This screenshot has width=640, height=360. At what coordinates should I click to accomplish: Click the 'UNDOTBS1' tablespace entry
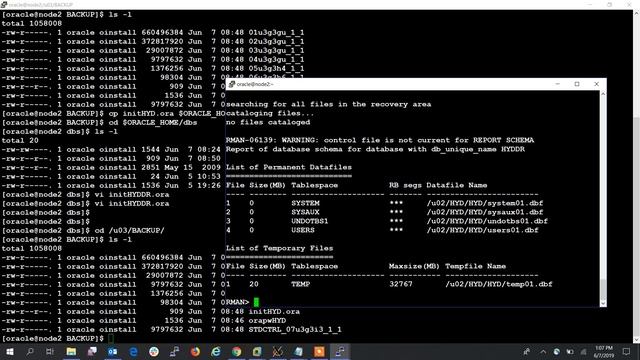tap(310, 221)
